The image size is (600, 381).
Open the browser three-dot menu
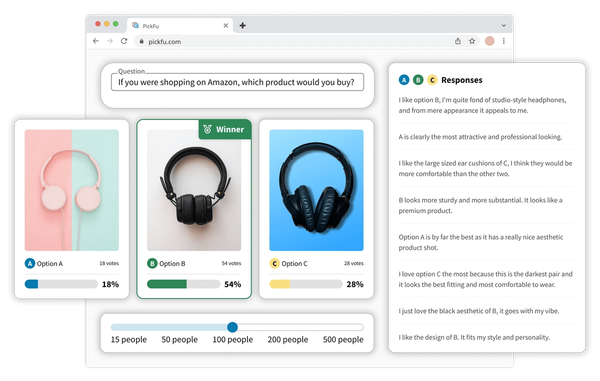coord(504,41)
